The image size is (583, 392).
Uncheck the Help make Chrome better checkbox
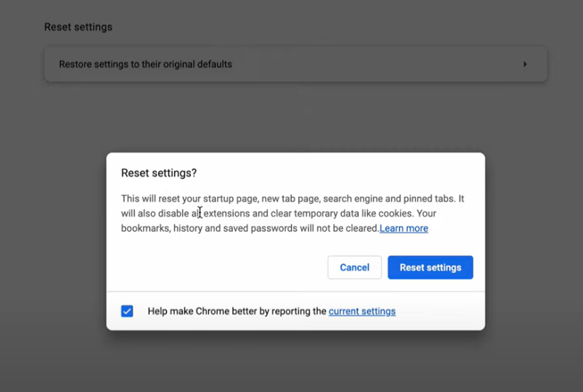click(x=127, y=311)
